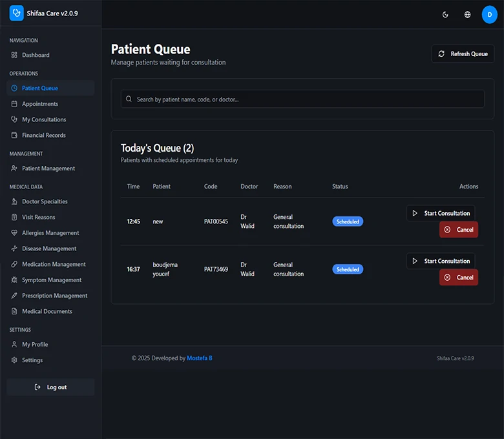
Task: Click the Log out button
Action: [x=50, y=387]
